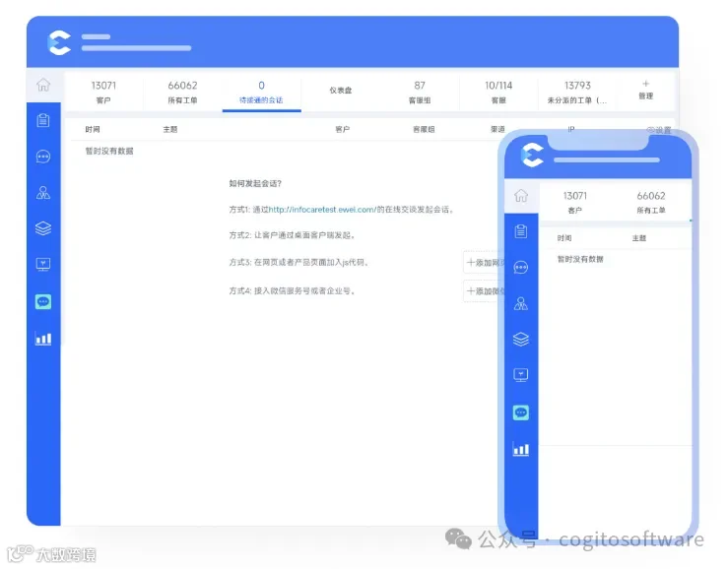Tap the stacked layers icon in phone sidebar

pos(521,340)
